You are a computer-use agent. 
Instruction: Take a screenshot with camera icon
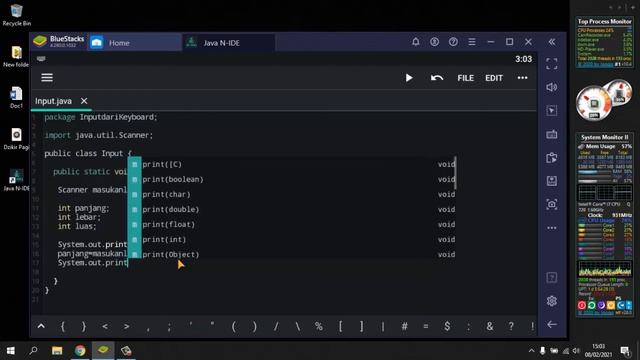[552, 204]
